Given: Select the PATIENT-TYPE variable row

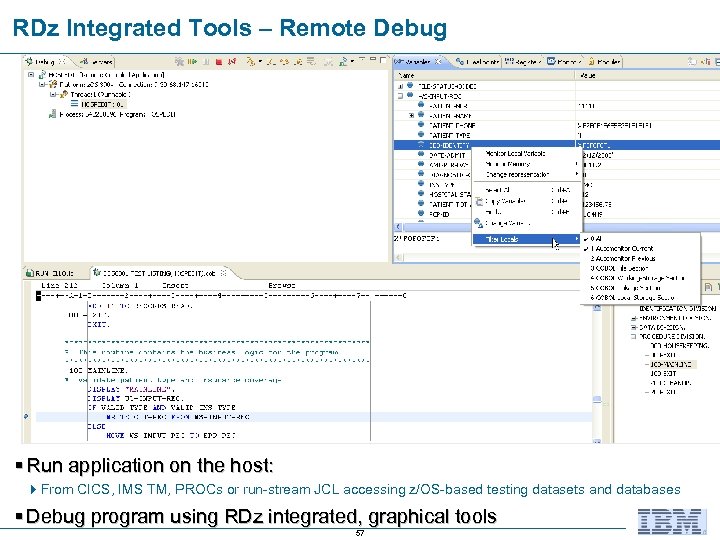Looking at the screenshot, I should pos(557,135).
